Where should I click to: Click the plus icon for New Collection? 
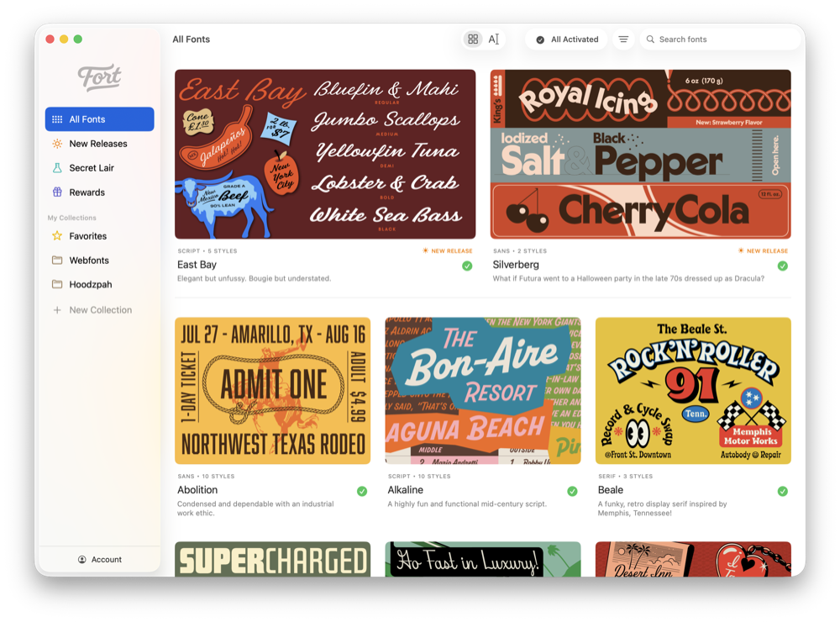tap(57, 310)
